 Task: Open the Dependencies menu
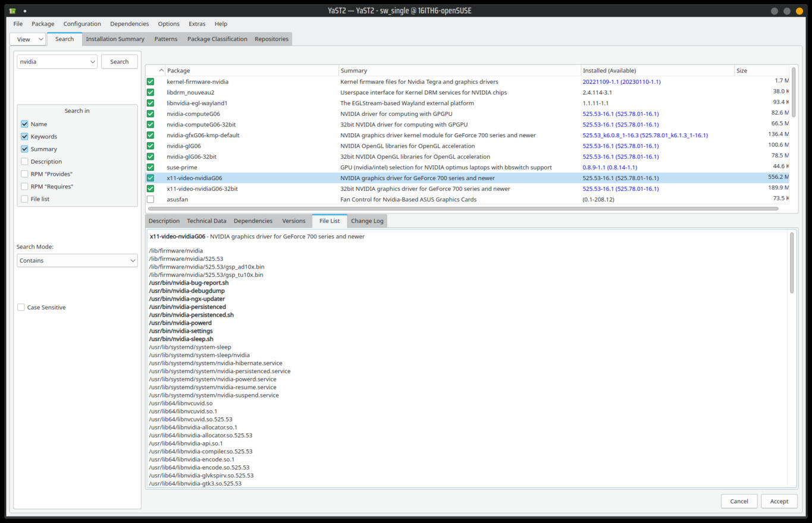[130, 24]
